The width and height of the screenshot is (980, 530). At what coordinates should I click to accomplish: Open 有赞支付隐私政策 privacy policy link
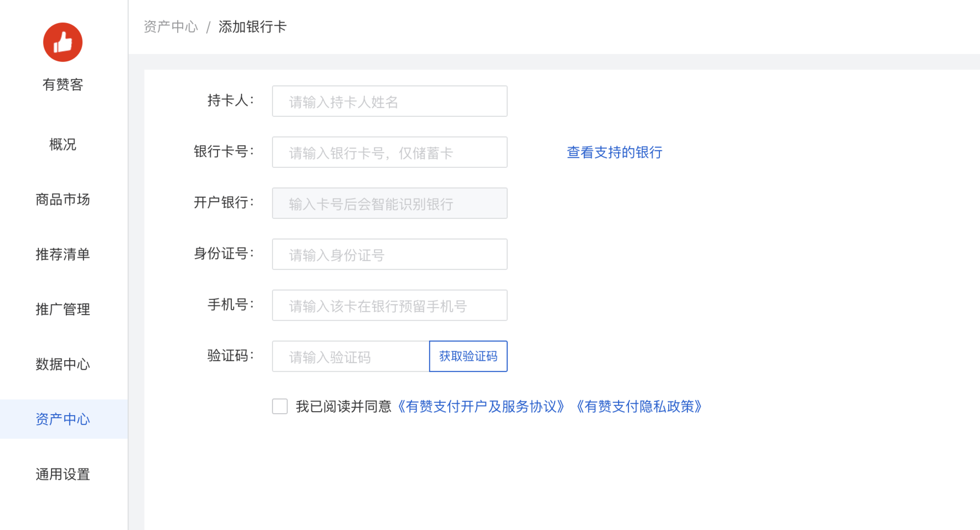pyautogui.click(x=639, y=407)
